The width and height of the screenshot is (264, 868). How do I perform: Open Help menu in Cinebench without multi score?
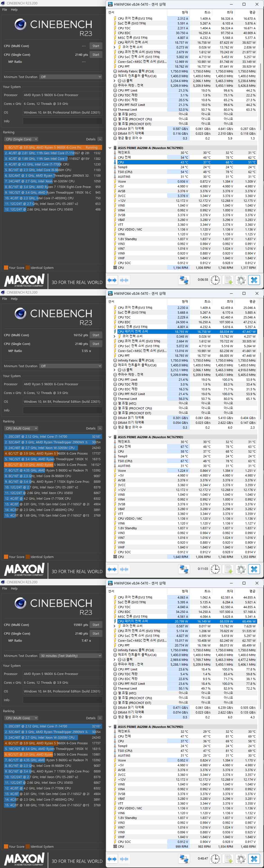tap(14, 9)
